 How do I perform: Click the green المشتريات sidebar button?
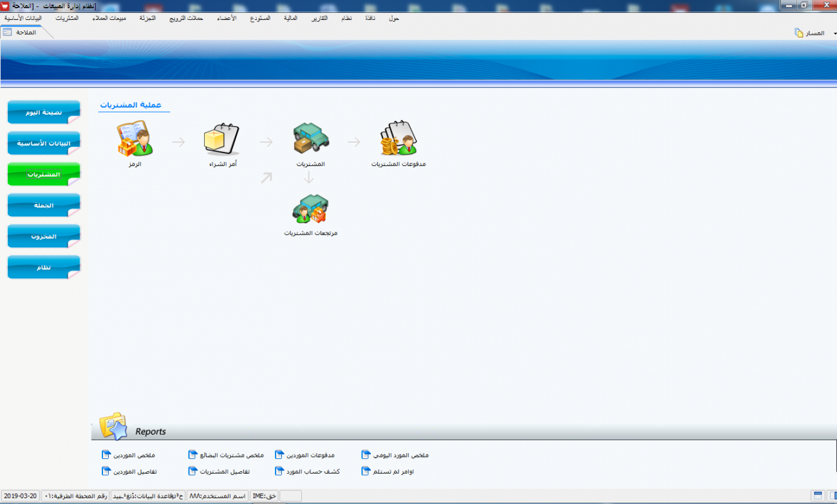(x=44, y=174)
